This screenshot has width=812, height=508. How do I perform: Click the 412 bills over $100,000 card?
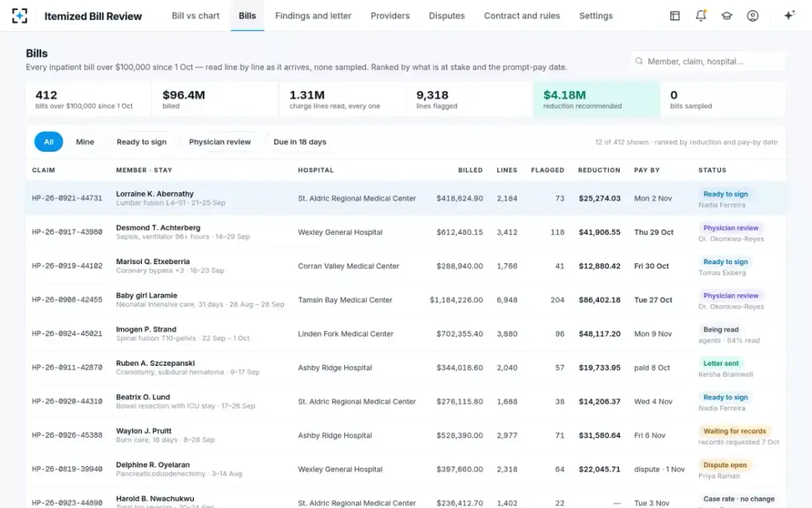(89, 99)
